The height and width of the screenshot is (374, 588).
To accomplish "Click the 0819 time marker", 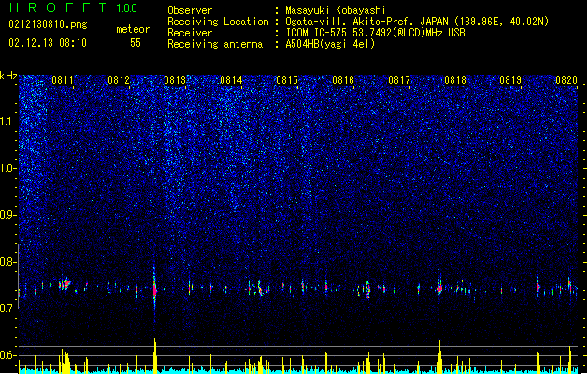I will (x=510, y=80).
